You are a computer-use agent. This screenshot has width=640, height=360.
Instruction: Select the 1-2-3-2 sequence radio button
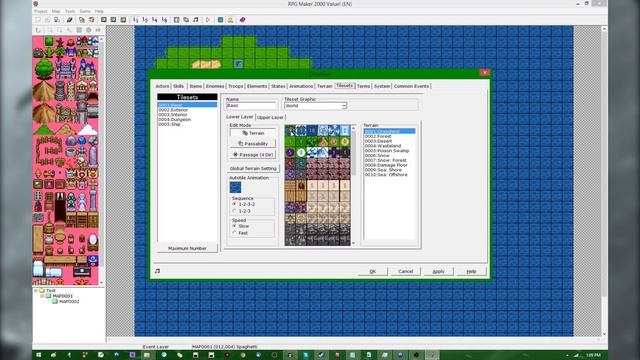[235, 204]
